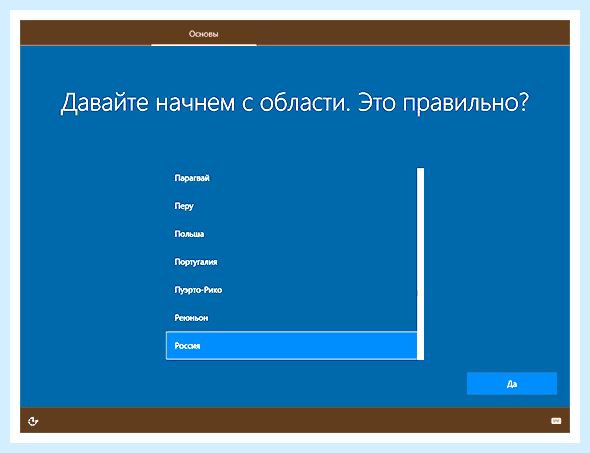Viewport: 590px width, 453px height.
Task: Pick Пуэрто-Рико in the region list
Action: pyautogui.click(x=292, y=290)
